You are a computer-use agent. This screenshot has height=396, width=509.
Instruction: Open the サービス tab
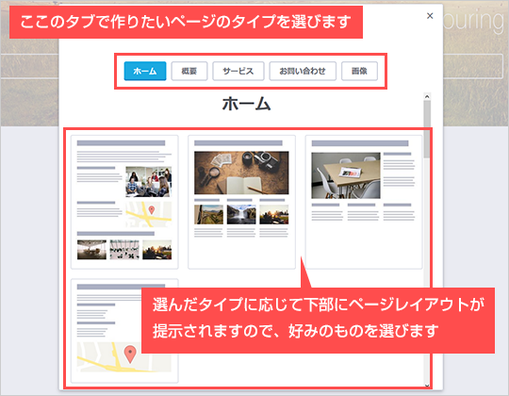point(238,71)
